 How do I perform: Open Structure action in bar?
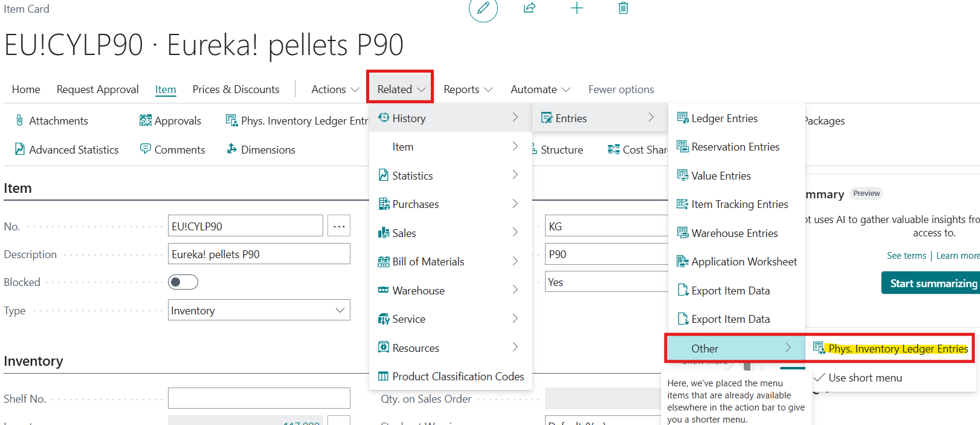[558, 149]
